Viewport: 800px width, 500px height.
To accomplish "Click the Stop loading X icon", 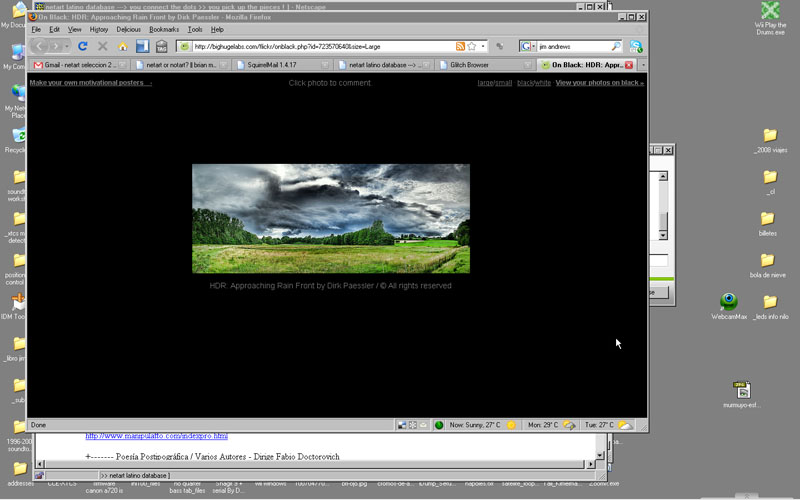I will click(103, 46).
